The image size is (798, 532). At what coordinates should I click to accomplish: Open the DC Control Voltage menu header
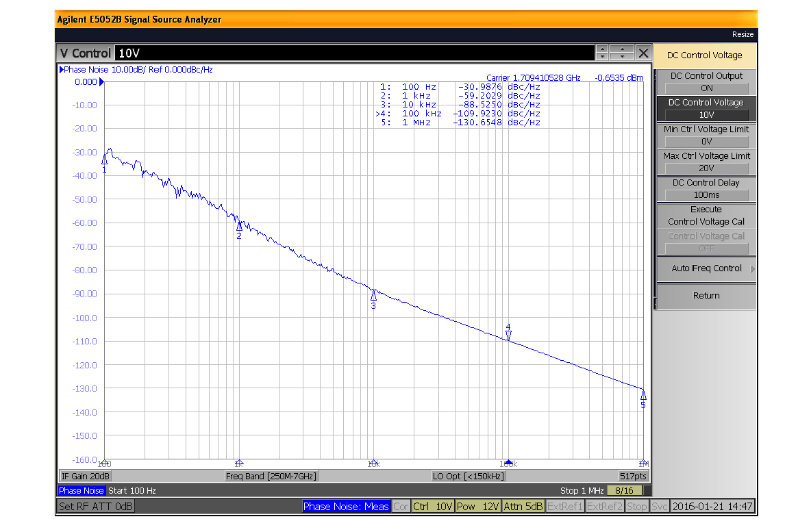pyautogui.click(x=706, y=55)
